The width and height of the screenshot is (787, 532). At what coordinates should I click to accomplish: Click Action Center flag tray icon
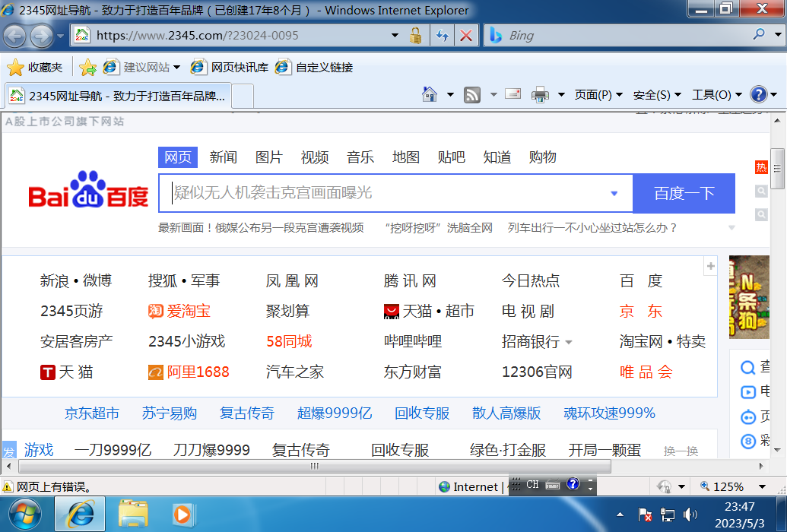tap(645, 515)
